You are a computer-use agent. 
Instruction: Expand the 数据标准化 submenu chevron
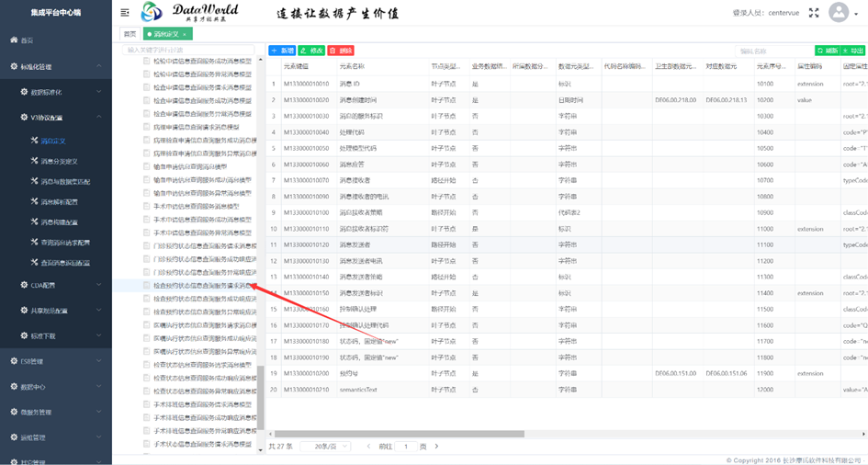pos(99,92)
